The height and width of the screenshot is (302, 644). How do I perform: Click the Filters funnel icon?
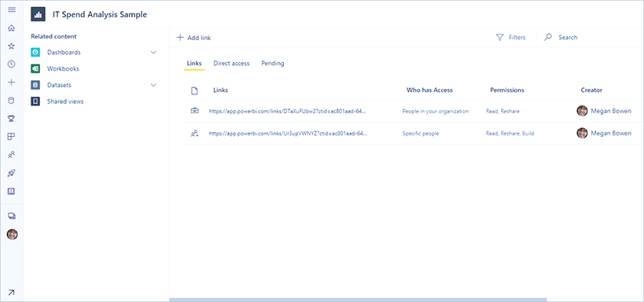click(x=499, y=38)
